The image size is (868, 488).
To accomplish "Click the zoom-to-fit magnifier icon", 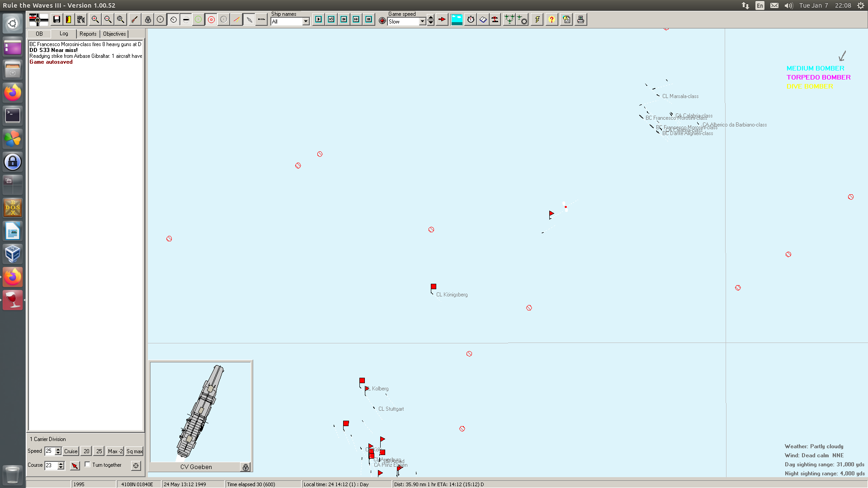I will point(120,19).
